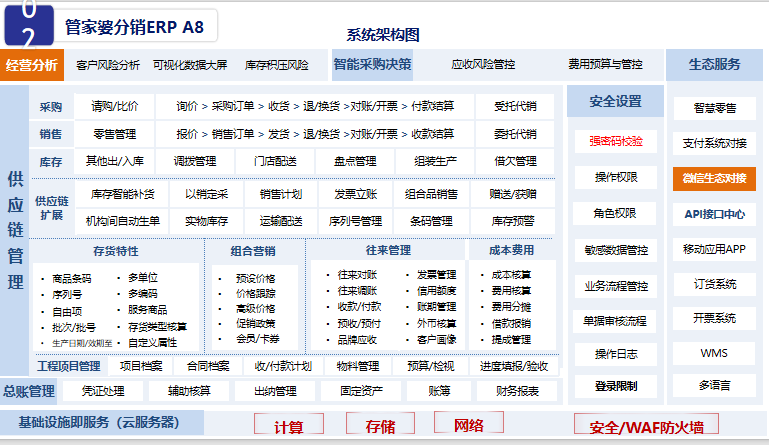This screenshot has height=445, width=769.
Task: Select 以销定采 cell
Action: click(206, 194)
